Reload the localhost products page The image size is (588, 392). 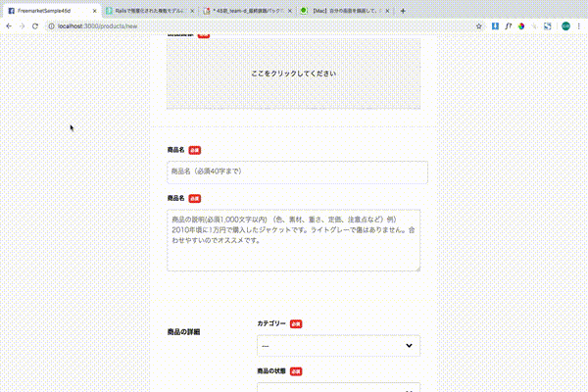(35, 26)
